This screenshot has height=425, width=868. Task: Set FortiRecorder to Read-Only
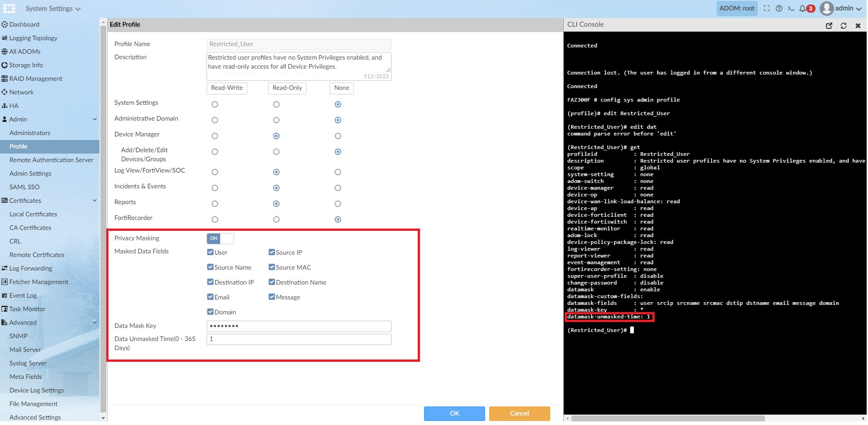pos(276,220)
